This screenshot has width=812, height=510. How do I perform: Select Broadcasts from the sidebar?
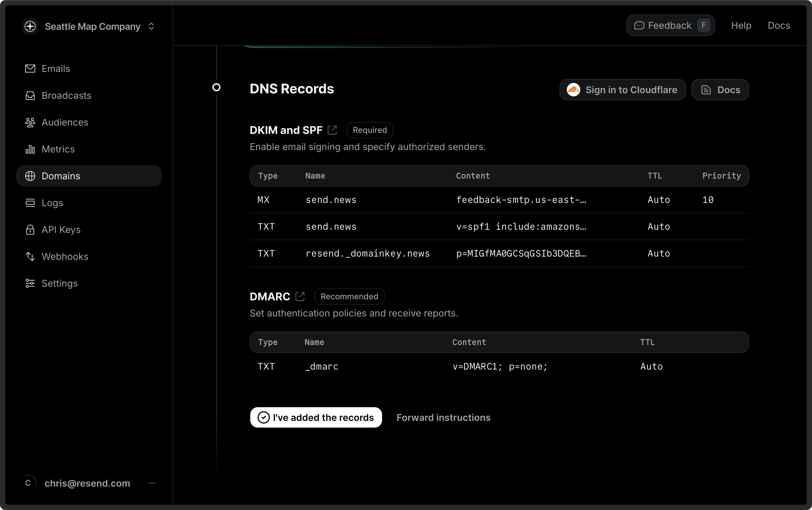66,95
